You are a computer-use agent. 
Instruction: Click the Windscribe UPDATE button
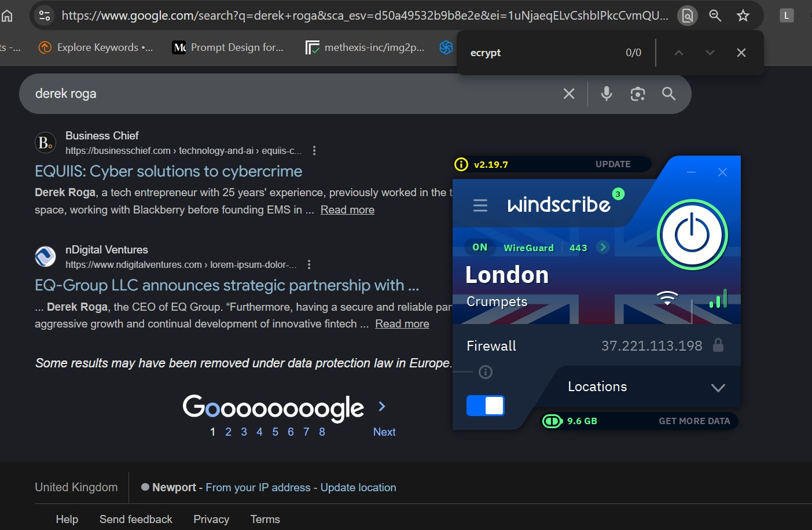[613, 164]
